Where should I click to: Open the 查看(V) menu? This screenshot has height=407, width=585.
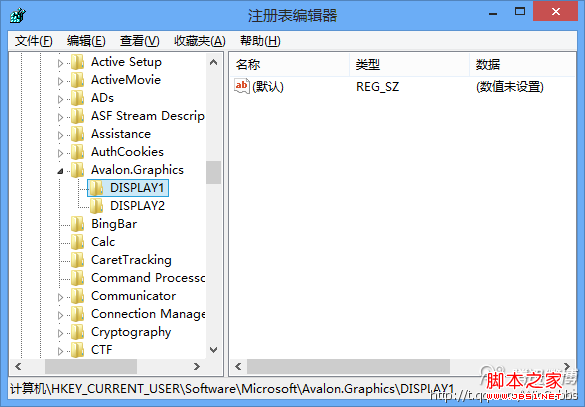(140, 41)
